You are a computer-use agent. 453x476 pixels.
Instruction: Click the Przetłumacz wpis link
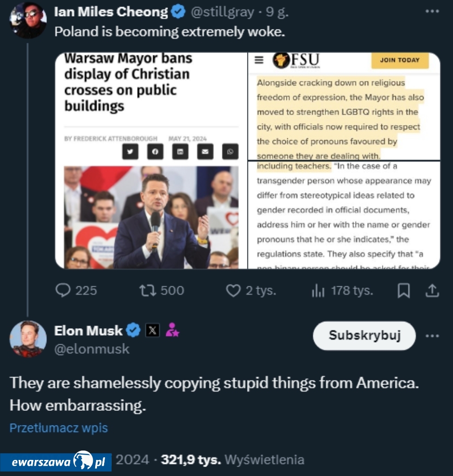coord(59,428)
